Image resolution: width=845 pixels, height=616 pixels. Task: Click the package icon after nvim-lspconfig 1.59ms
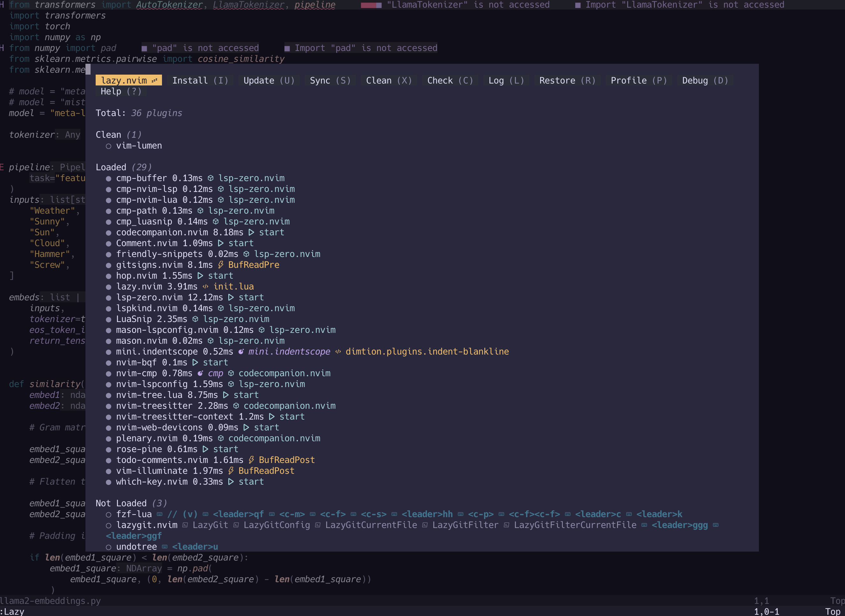pyautogui.click(x=231, y=384)
